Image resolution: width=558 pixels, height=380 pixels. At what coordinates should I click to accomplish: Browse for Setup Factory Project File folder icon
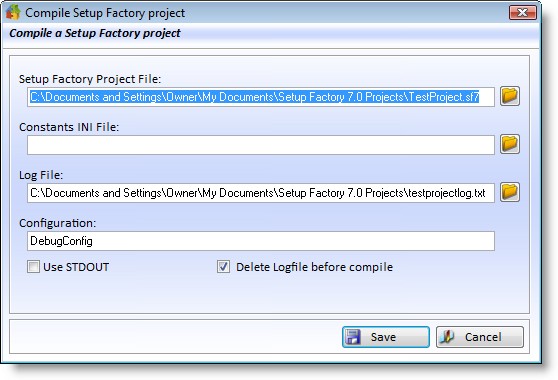[510, 96]
